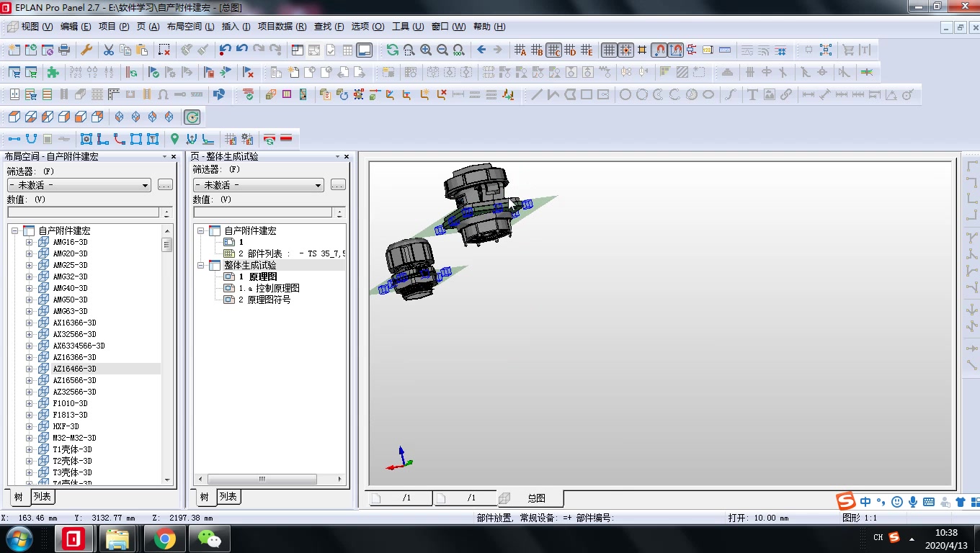Screen dimensions: 980x553
Task: Click the green puzzle piece icon
Action: point(53,72)
